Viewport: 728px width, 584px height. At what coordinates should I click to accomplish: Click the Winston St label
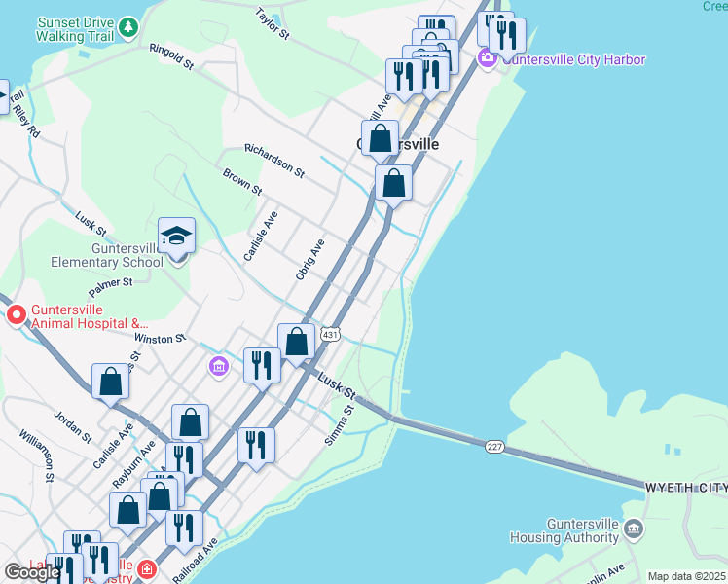click(161, 338)
